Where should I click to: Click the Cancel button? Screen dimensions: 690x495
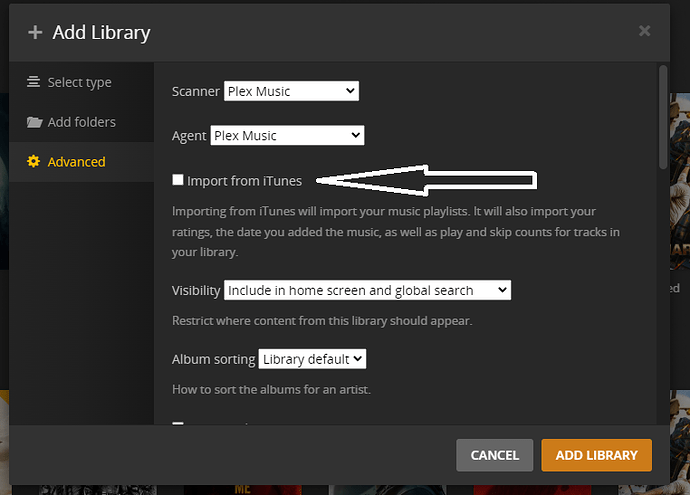495,455
